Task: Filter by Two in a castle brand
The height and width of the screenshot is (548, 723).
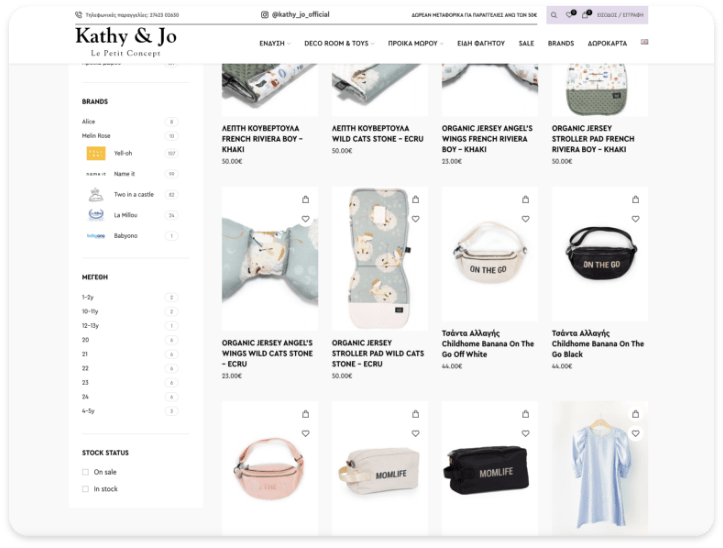Action: coord(133,194)
